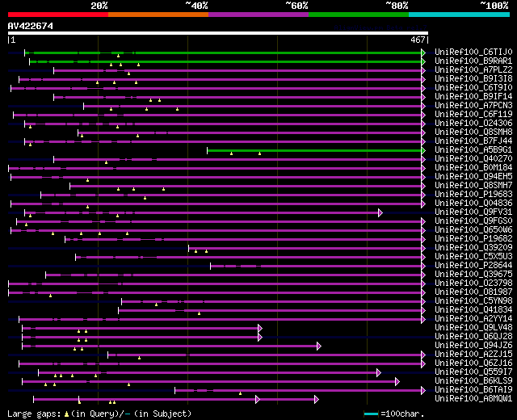Viewport: 517px width, 420px height.
Task: Click the green alignment bar of C6TIJ0
Action: pos(223,52)
